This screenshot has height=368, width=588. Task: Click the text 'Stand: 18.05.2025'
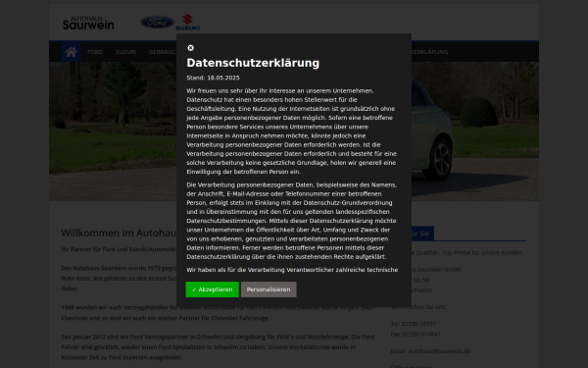point(213,78)
